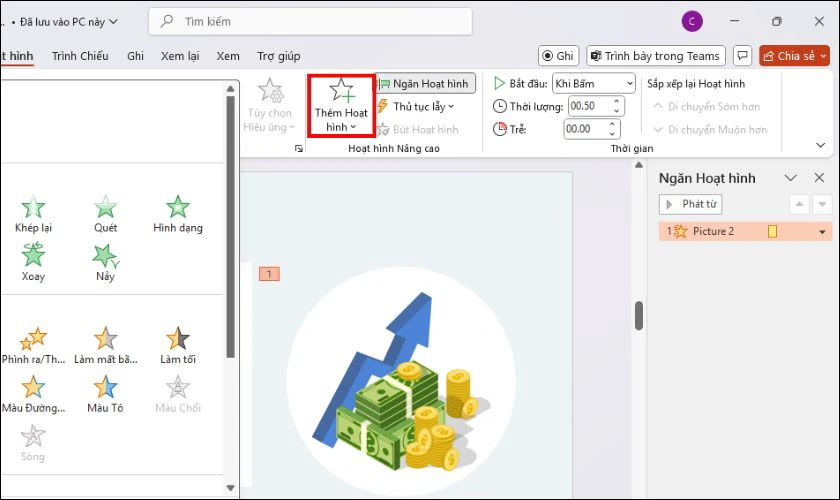Open the Picture 2 entry dropdown arrow
Image resolution: width=840 pixels, height=500 pixels.
[822, 232]
